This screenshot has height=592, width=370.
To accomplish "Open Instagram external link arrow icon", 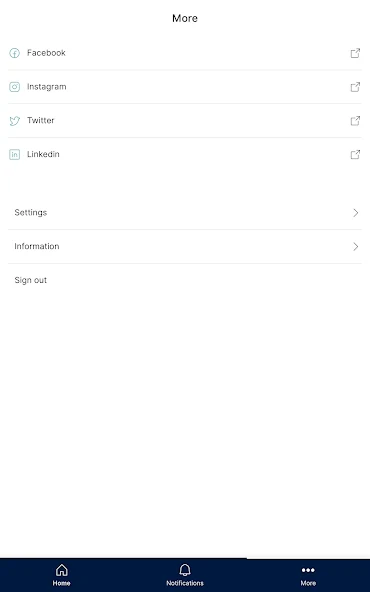I will click(355, 87).
